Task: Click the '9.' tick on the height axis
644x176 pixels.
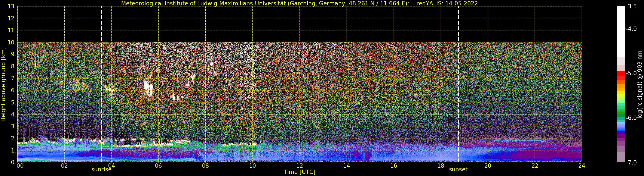Action: pos(13,54)
